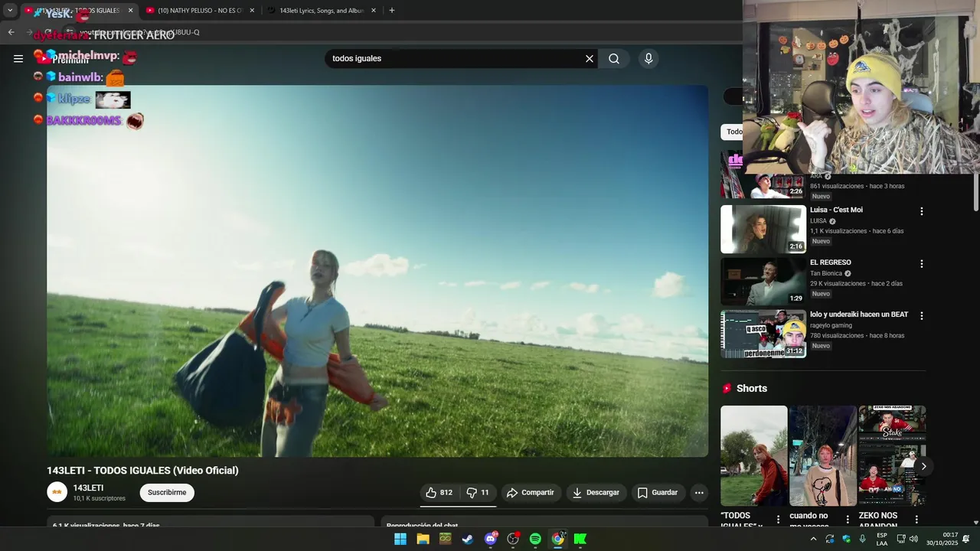Open the 'ZEKO NOS ABANDON' short

click(x=892, y=456)
